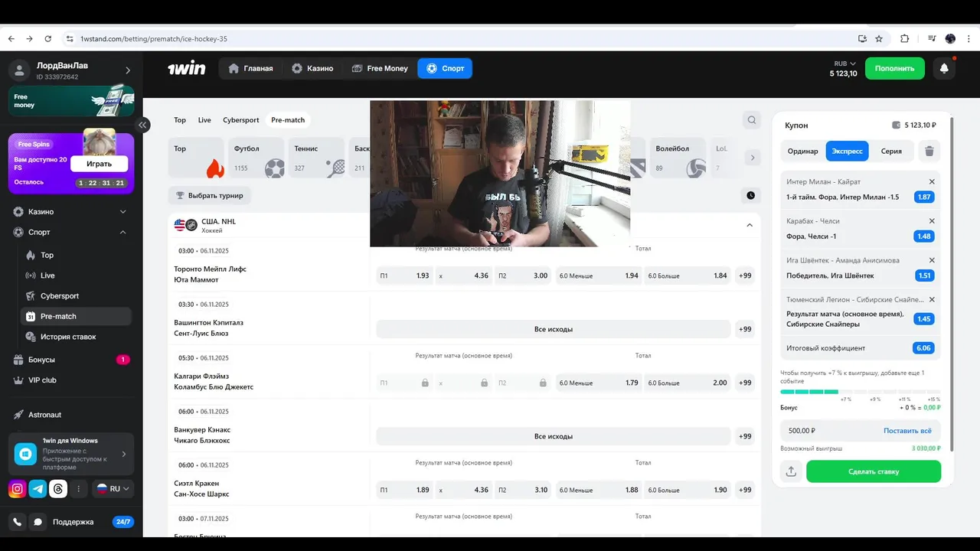This screenshot has width=980, height=551.
Task: Open Telegram social icon
Action: [x=38, y=489]
